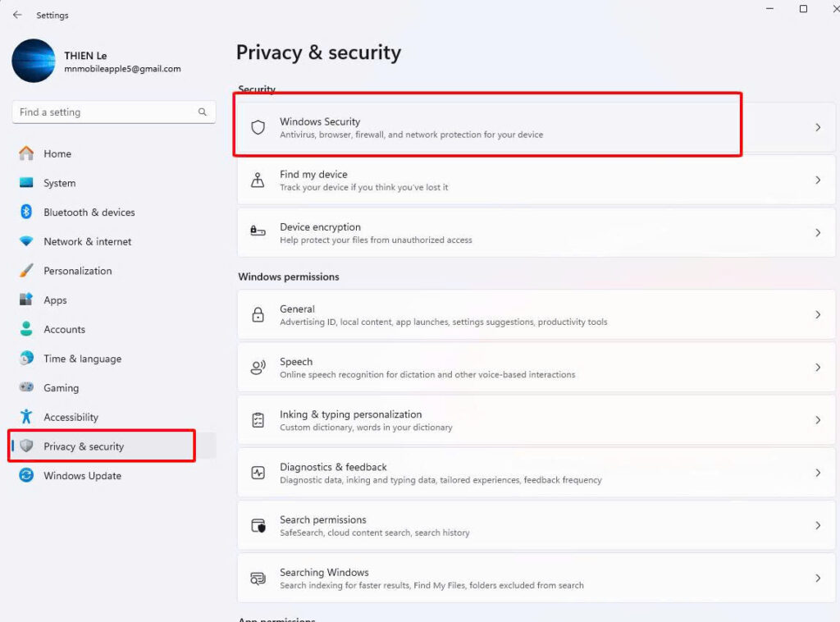
Task: Click the Diagnostics & feedback icon
Action: 258,473
